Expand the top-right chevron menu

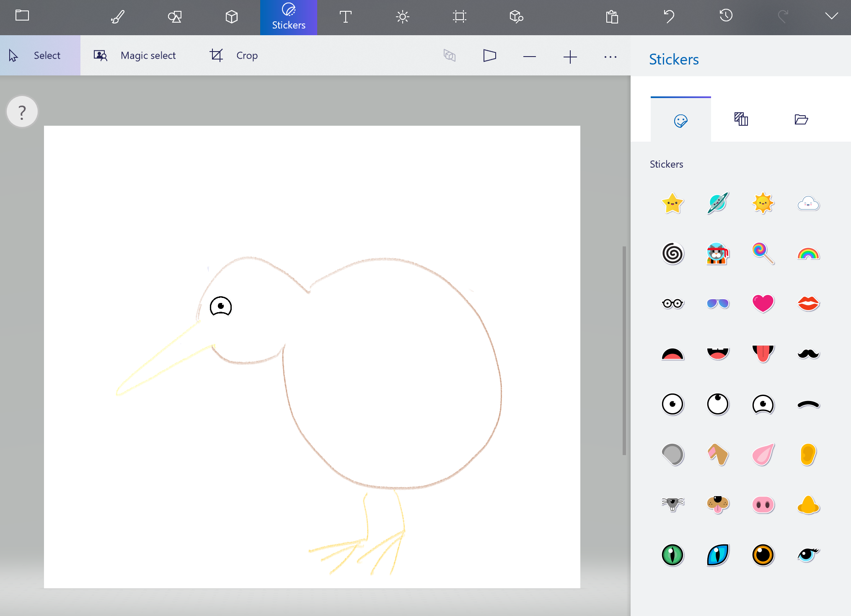831,16
